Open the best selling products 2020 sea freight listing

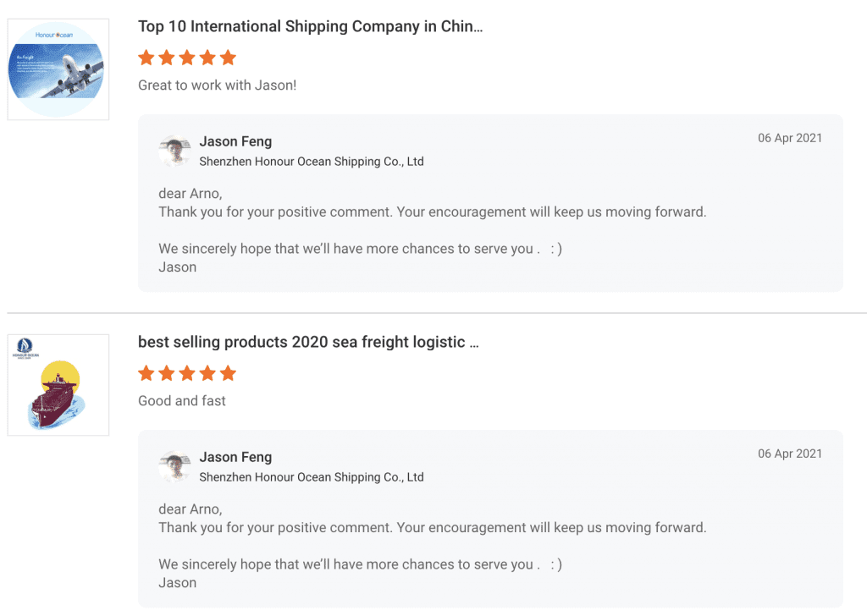click(x=308, y=342)
